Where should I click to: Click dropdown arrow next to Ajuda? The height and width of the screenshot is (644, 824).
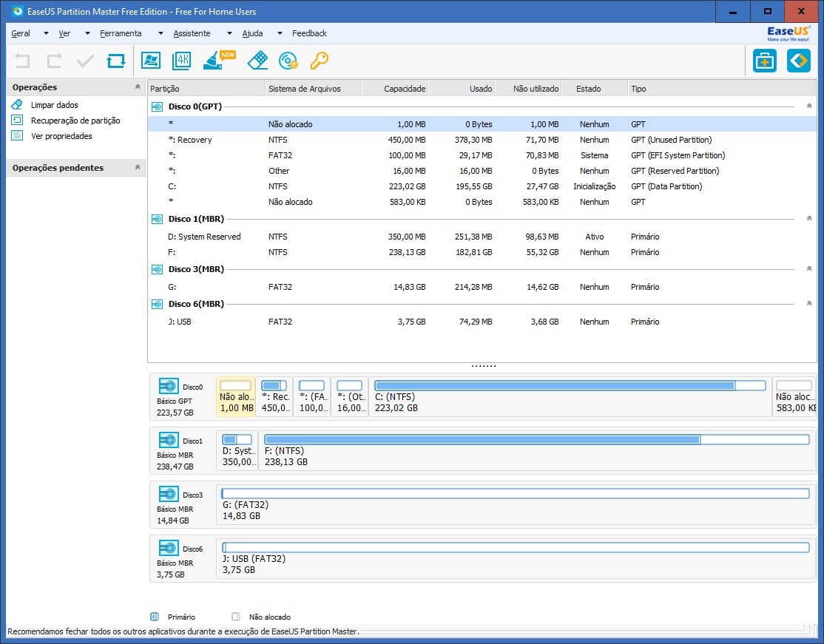(x=280, y=33)
